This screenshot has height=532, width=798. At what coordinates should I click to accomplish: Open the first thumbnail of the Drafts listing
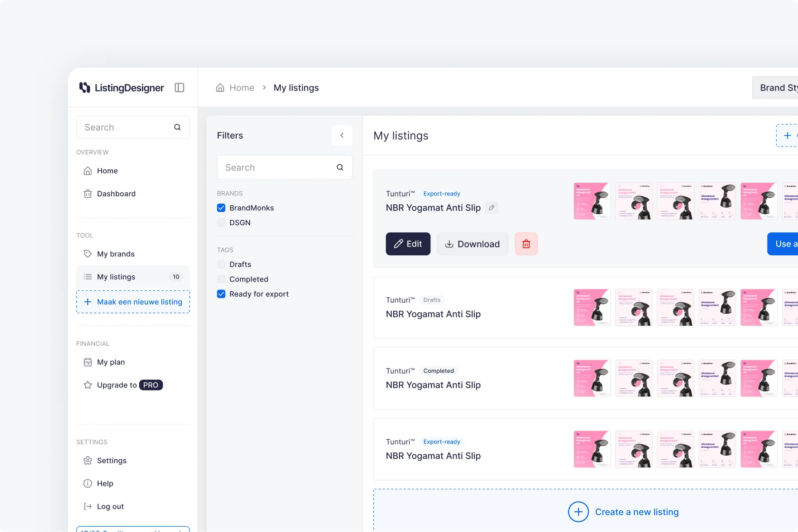pos(592,307)
